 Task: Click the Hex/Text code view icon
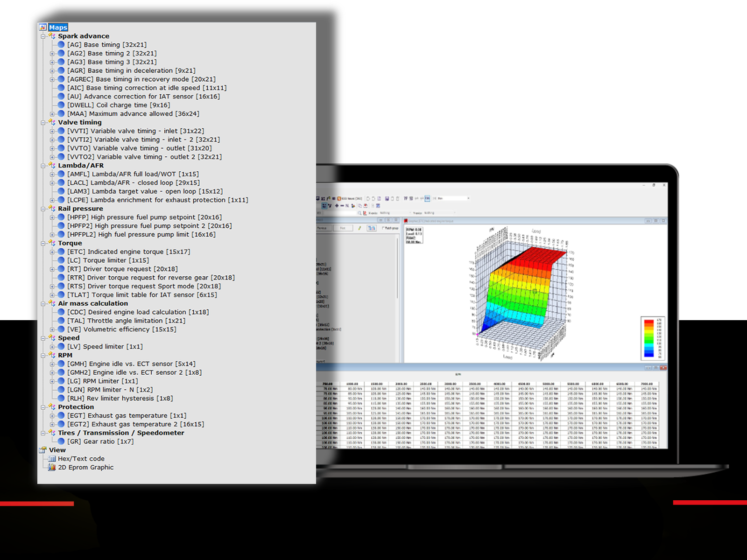pos(52,459)
